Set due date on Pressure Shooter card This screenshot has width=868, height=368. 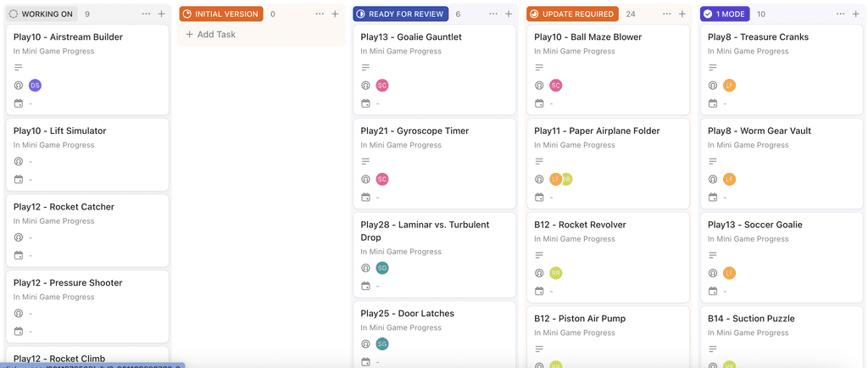(19, 331)
